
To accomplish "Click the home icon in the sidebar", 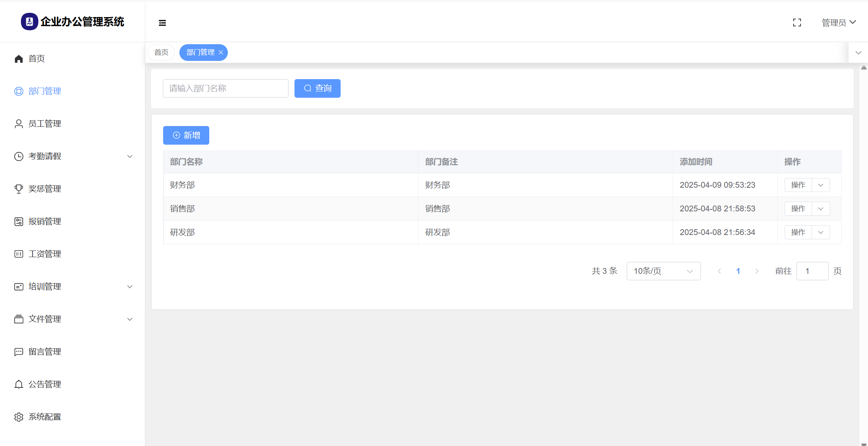I will [x=19, y=59].
